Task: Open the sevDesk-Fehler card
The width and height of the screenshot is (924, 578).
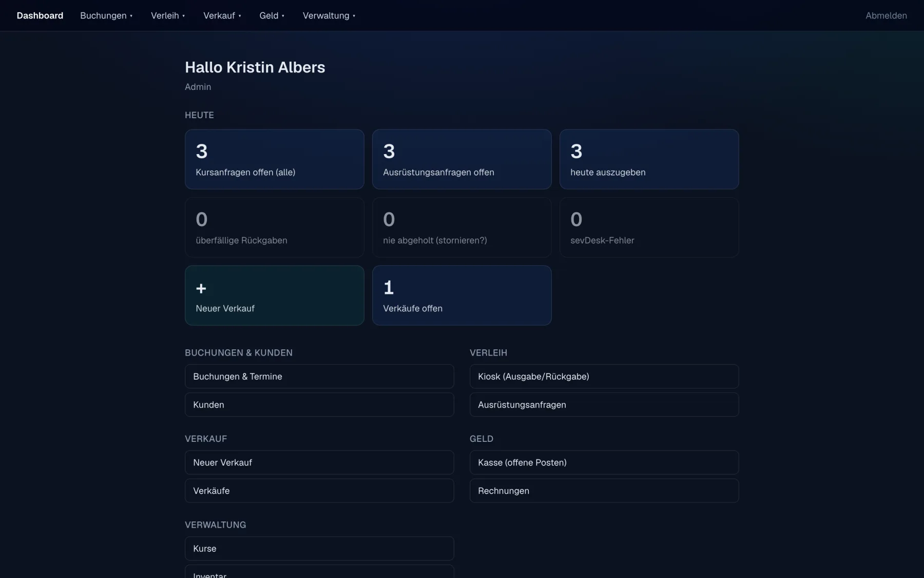Action: [x=649, y=228]
